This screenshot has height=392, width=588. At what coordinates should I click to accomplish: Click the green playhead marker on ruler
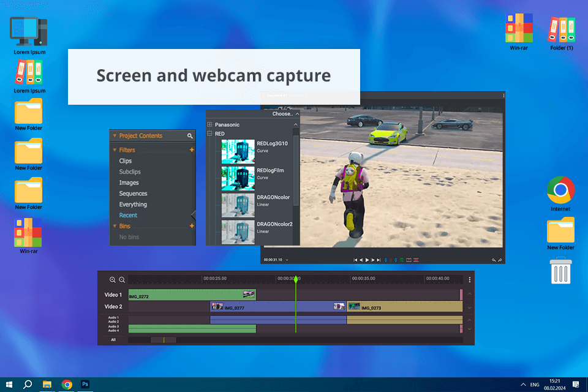(x=296, y=279)
